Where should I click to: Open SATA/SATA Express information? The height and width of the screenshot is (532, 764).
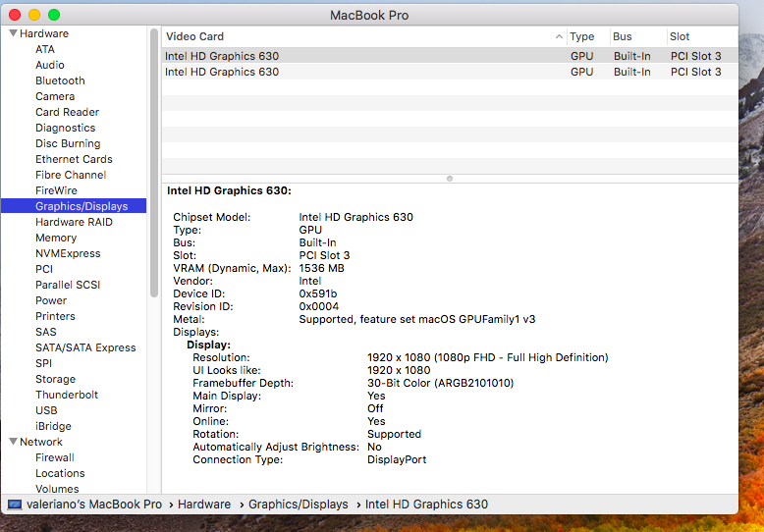pyautogui.click(x=85, y=347)
